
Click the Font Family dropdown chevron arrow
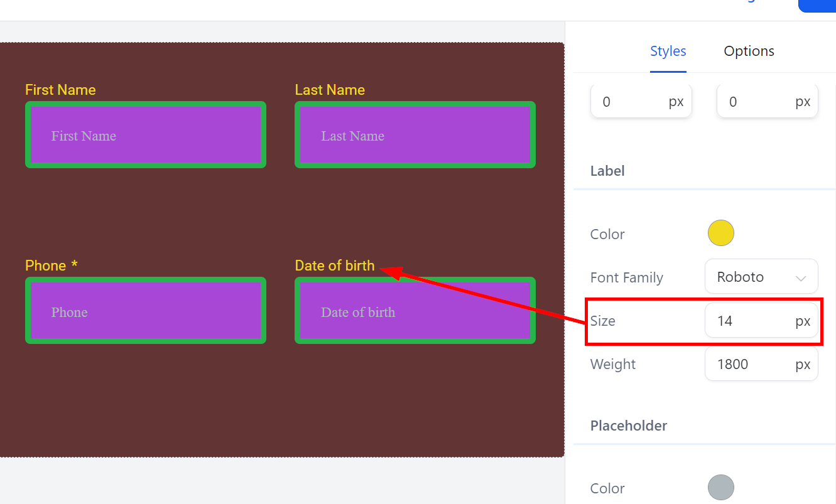tap(801, 278)
